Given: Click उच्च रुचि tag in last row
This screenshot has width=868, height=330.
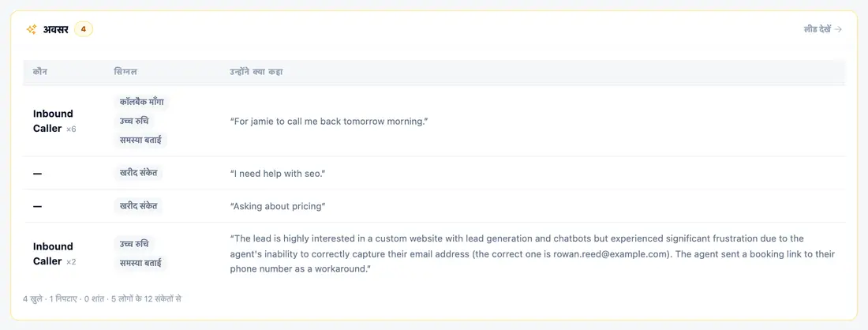Looking at the screenshot, I should coord(134,244).
